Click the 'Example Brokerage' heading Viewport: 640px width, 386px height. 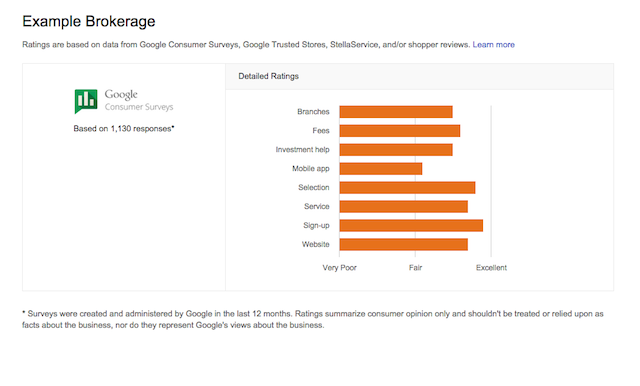pyautogui.click(x=89, y=21)
